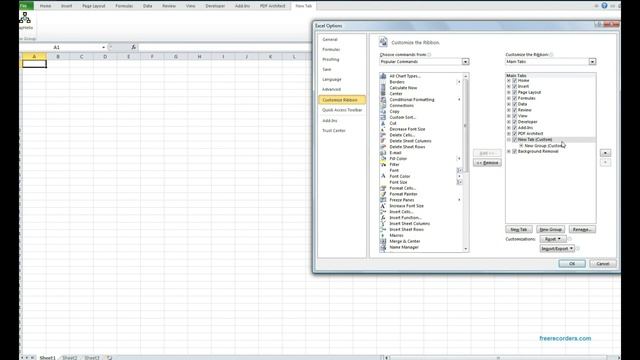
Task: Click the Copy command icon
Action: (383, 111)
